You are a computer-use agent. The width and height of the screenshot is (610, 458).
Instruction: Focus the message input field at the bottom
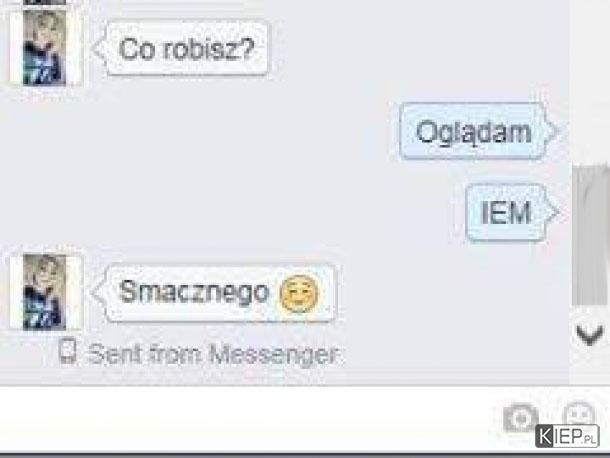tap(249, 418)
